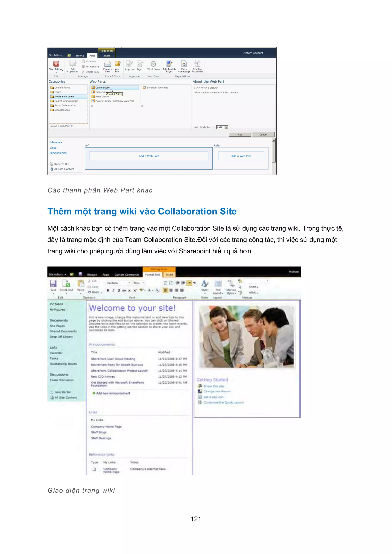The height and width of the screenshot is (554, 392).
Task: Click the numbered list icon
Action: coord(171,283)
